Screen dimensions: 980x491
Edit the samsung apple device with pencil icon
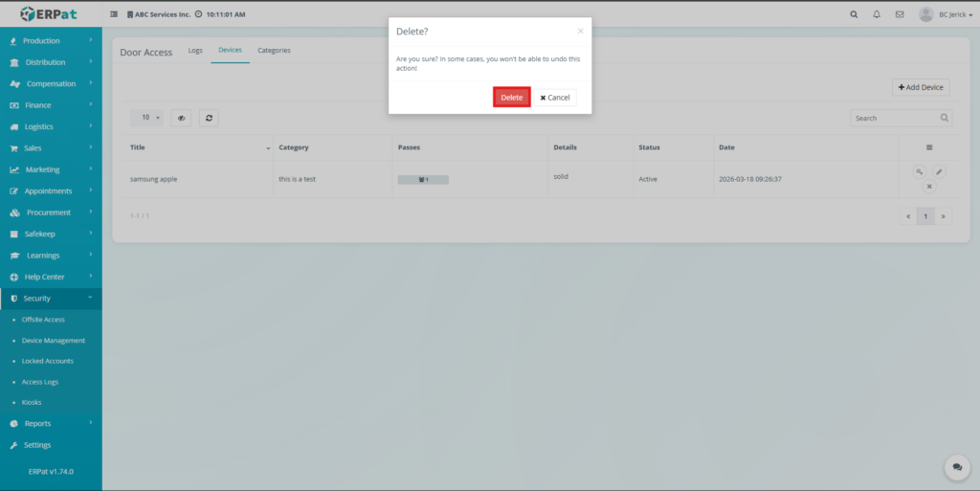coord(939,171)
